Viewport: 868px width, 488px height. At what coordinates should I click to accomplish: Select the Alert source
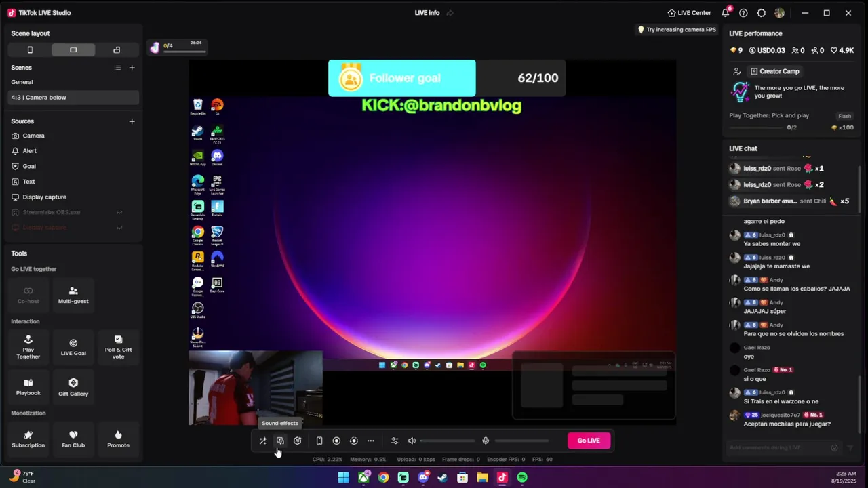tap(73, 151)
